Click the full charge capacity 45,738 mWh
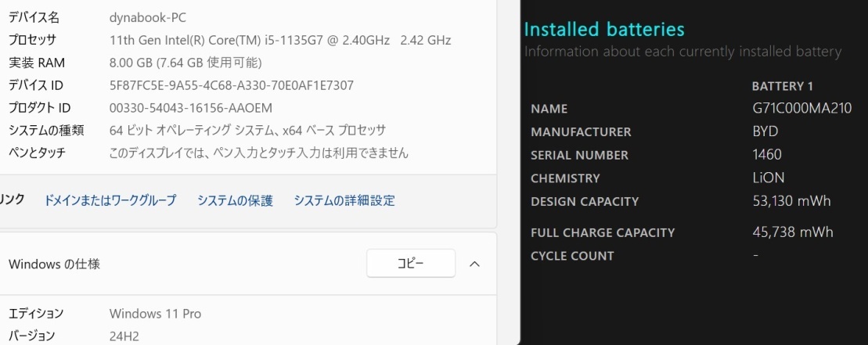The width and height of the screenshot is (868, 345). coord(793,232)
